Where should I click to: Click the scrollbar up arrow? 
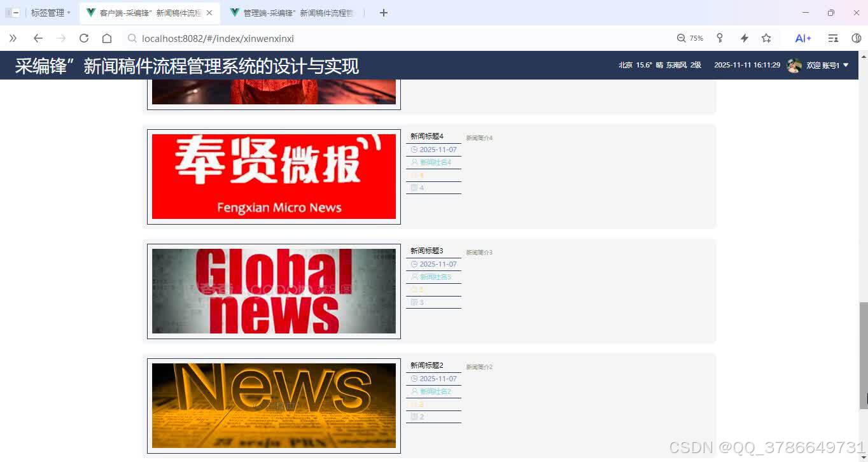(864, 55)
